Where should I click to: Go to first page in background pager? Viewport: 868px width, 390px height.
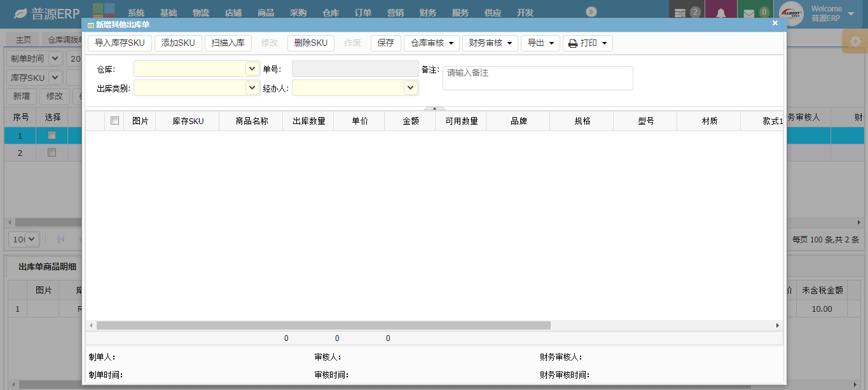(61, 239)
